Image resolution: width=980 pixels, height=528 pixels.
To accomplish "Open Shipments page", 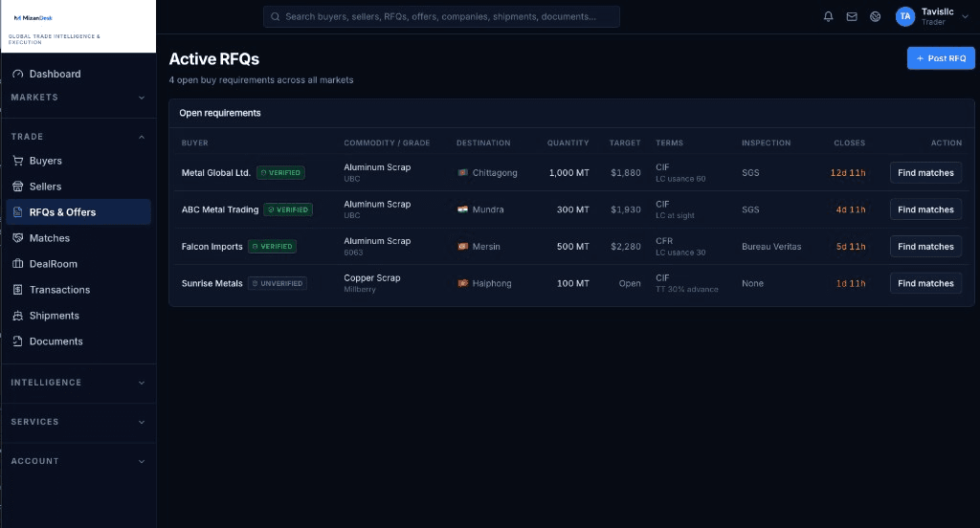I will click(78, 316).
